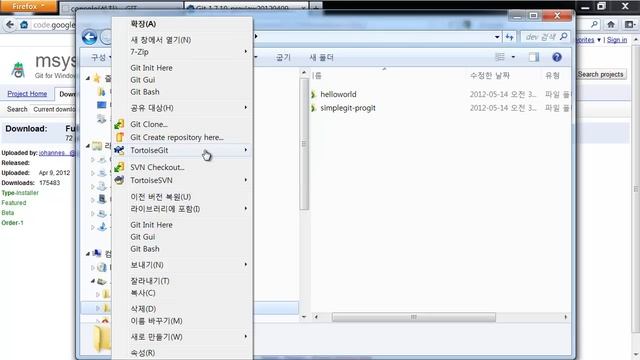Viewport: 640px width, 360px height.
Task: Click horizontal scrollbar in file list
Action: [x=413, y=317]
